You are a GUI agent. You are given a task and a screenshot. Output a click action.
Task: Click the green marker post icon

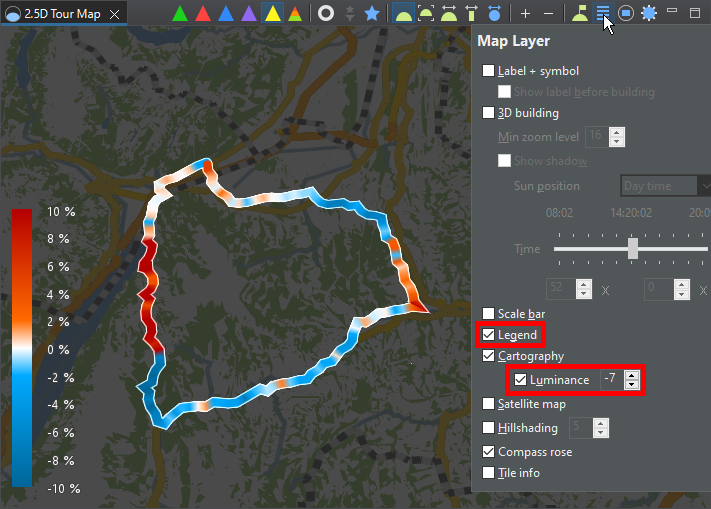(472, 14)
